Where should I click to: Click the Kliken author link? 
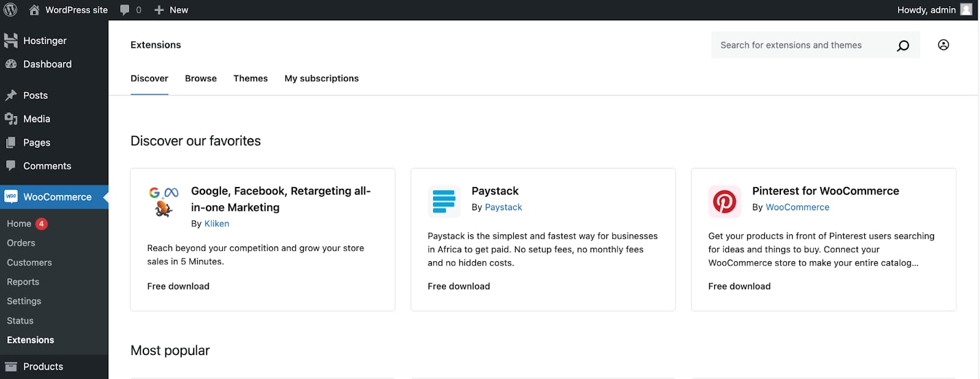pos(216,223)
